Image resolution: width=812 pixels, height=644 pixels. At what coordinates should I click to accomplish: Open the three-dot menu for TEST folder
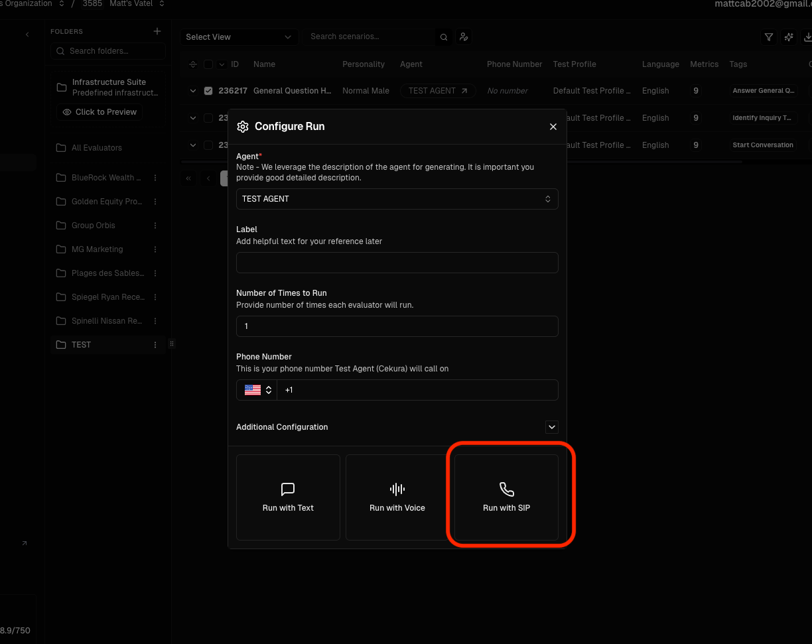(155, 345)
